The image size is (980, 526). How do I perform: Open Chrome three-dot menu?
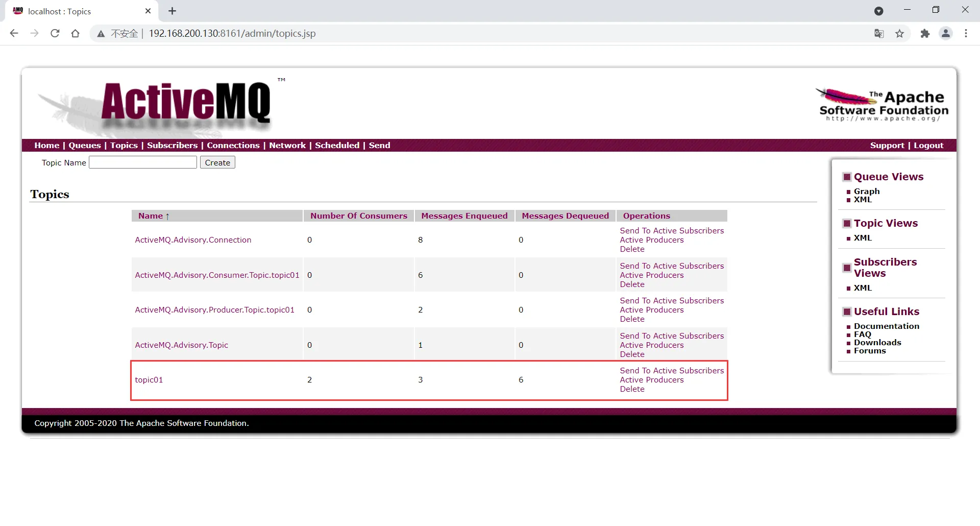tap(966, 34)
